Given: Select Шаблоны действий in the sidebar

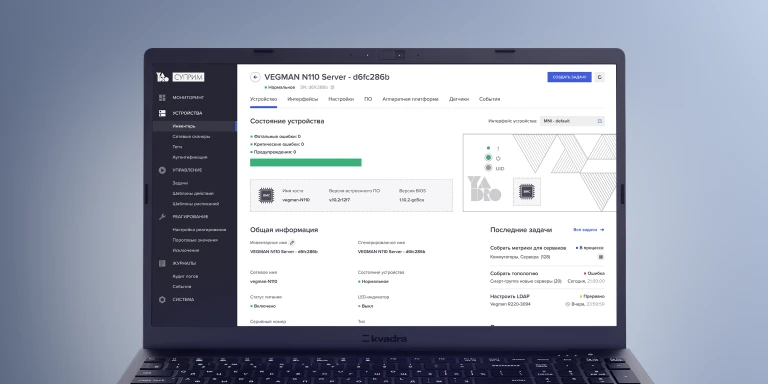Looking at the screenshot, I should 193,193.
